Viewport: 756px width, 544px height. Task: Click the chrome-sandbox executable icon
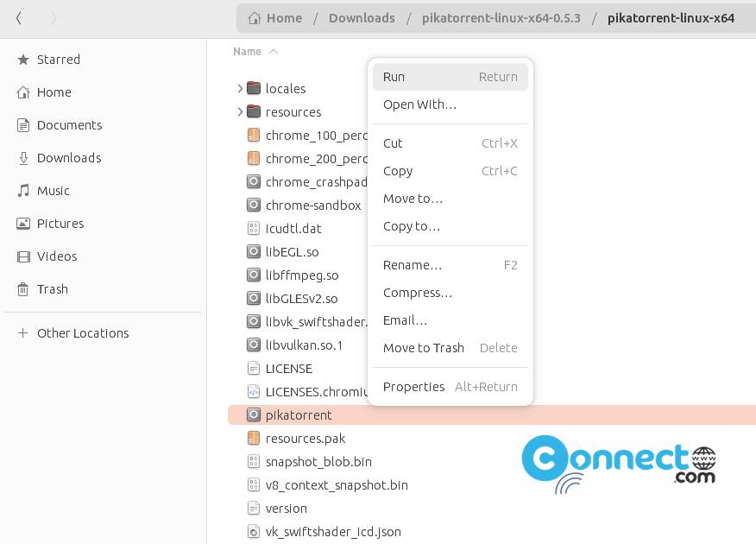(x=254, y=205)
